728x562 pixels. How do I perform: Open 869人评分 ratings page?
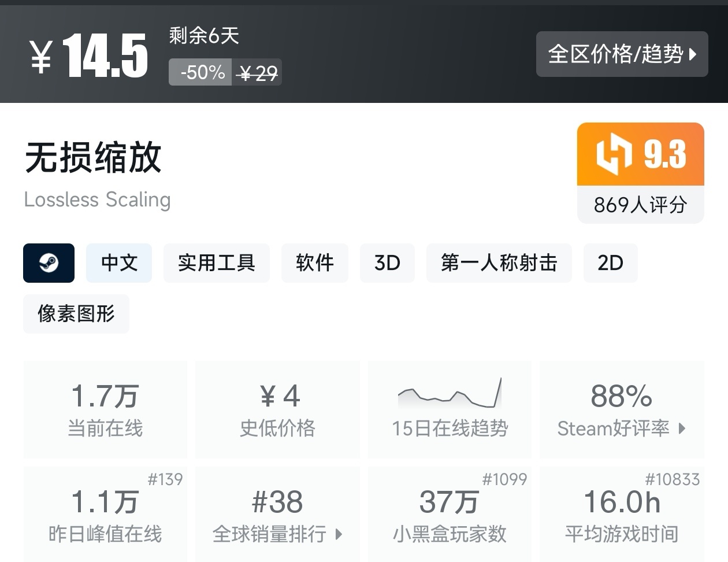pyautogui.click(x=640, y=205)
